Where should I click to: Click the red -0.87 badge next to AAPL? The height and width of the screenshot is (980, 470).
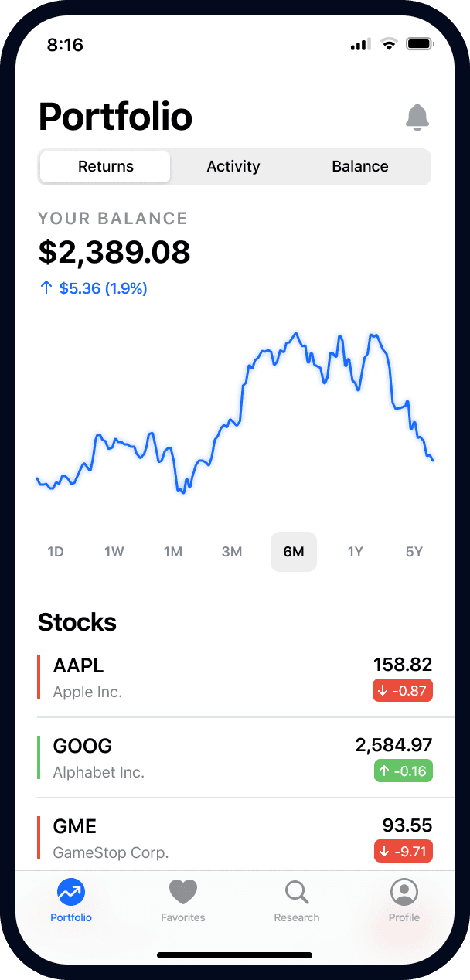point(402,690)
